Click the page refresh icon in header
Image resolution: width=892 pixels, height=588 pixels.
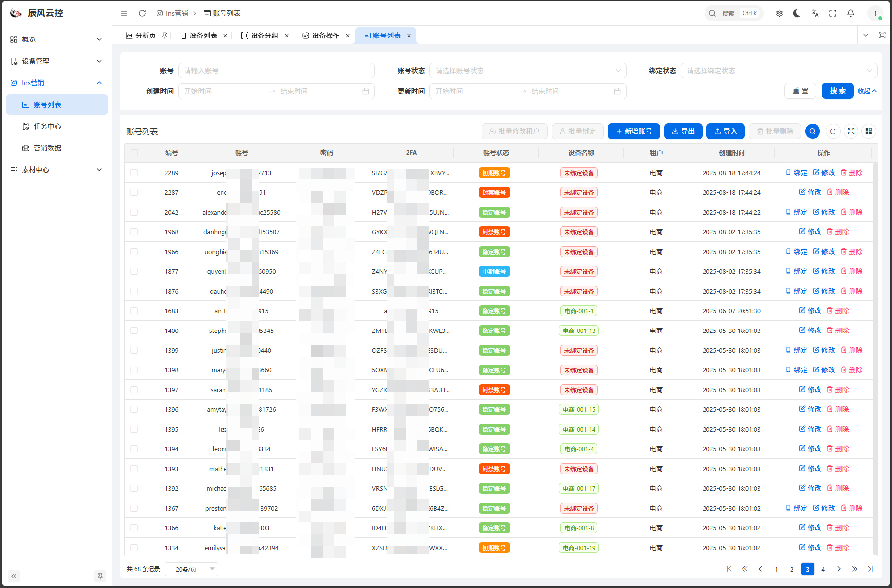pyautogui.click(x=142, y=13)
